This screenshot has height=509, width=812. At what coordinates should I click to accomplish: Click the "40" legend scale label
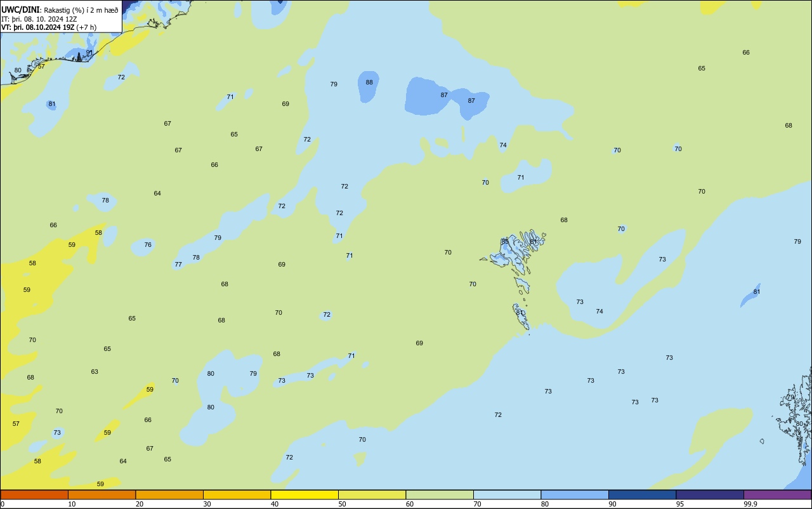coord(275,504)
